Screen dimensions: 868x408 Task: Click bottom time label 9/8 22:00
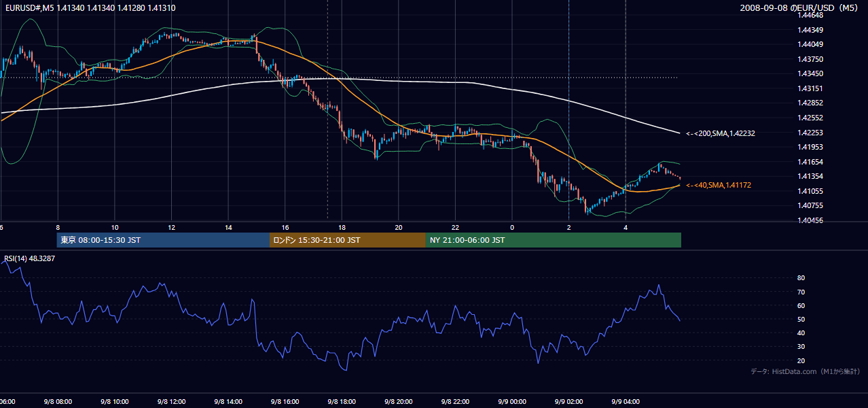click(x=455, y=402)
